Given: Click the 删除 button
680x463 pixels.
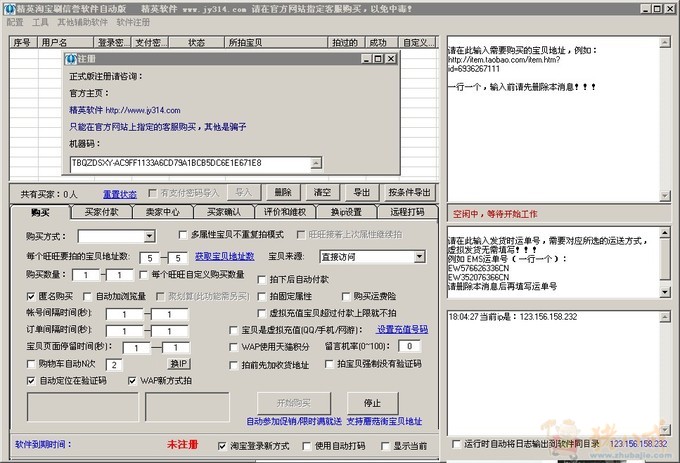Looking at the screenshot, I should [x=283, y=192].
